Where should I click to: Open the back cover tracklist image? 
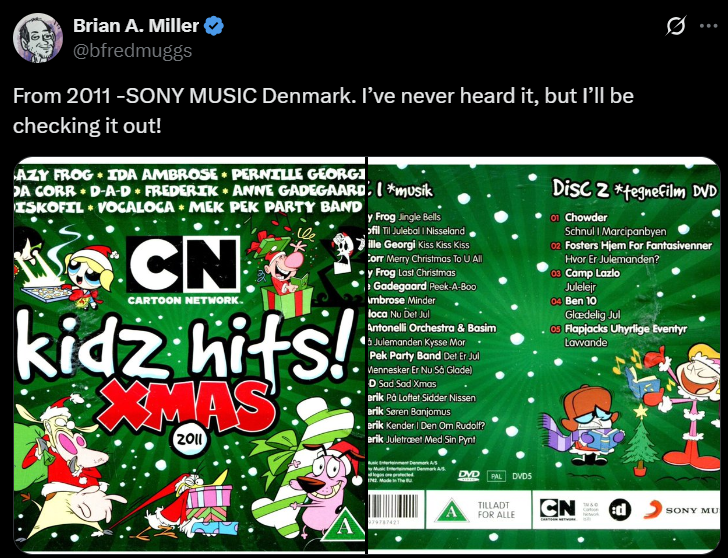[545, 355]
